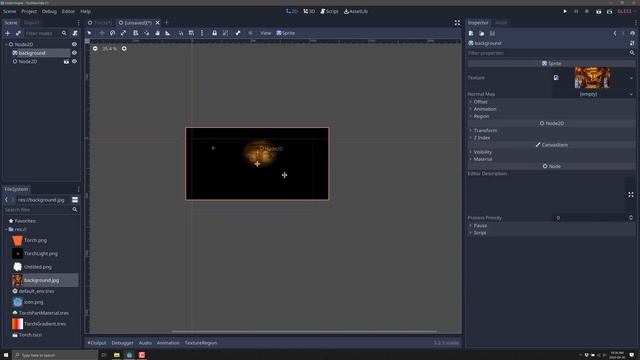Open the Help menu
640x360 pixels.
point(85,11)
